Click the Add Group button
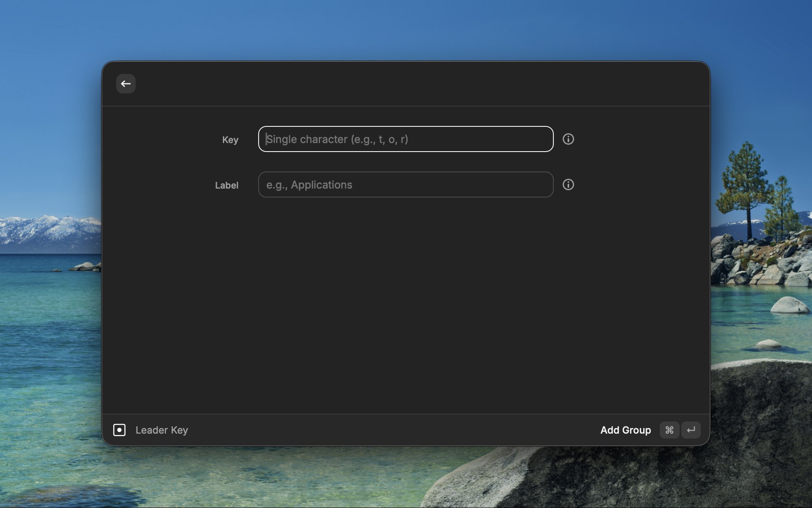 pos(626,430)
